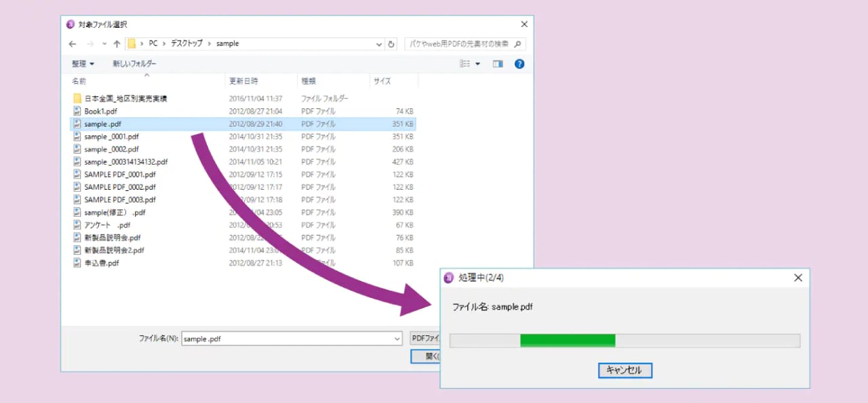Image resolution: width=868 pixels, height=403 pixels.
Task: Open the 日本全国_地区別実売実績 folder
Action: click(125, 98)
